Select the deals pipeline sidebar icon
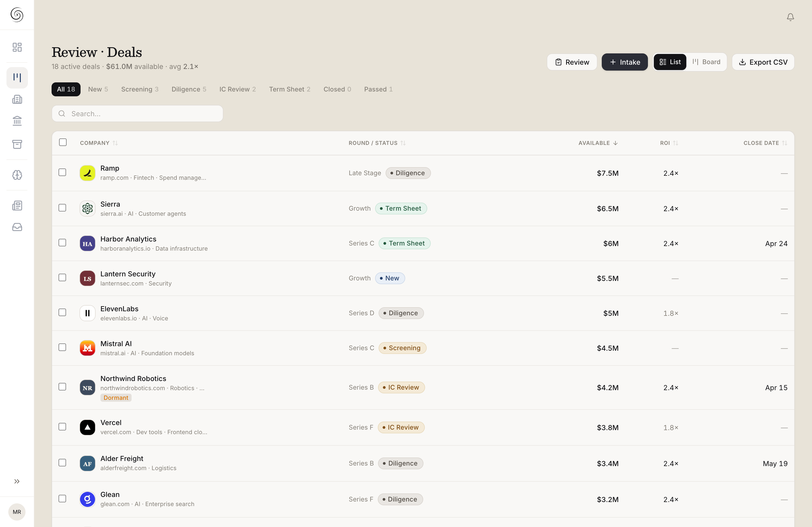812x527 pixels. pos(17,77)
